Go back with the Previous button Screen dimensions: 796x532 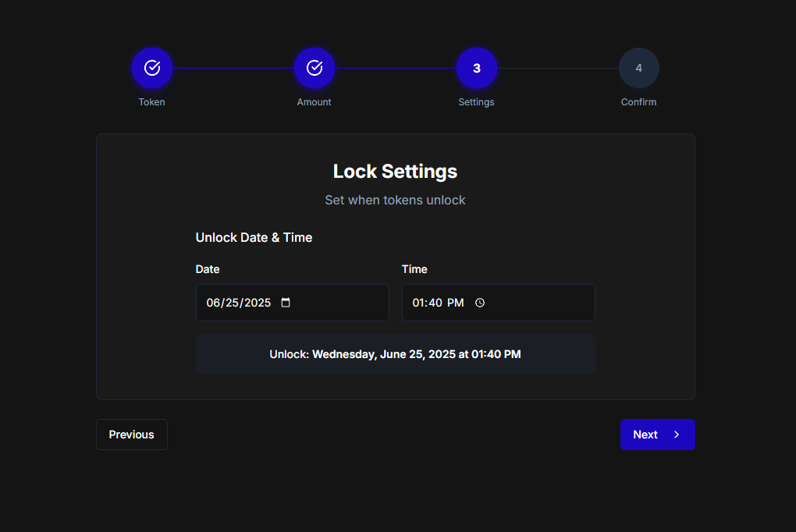(131, 434)
